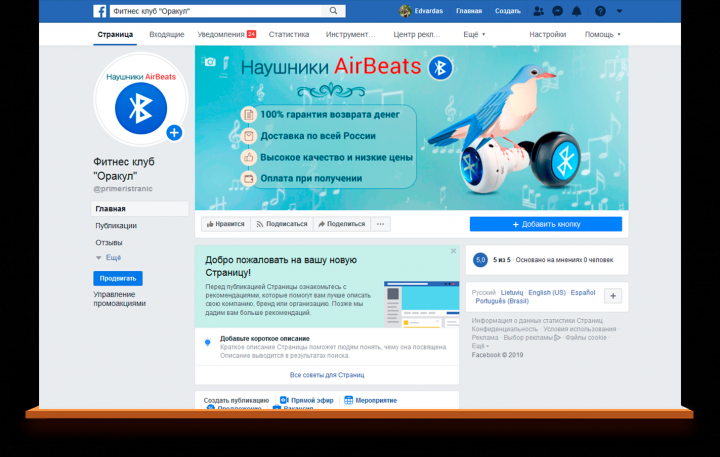Open the Статистика tab
This screenshot has height=457, width=720.
tap(289, 34)
